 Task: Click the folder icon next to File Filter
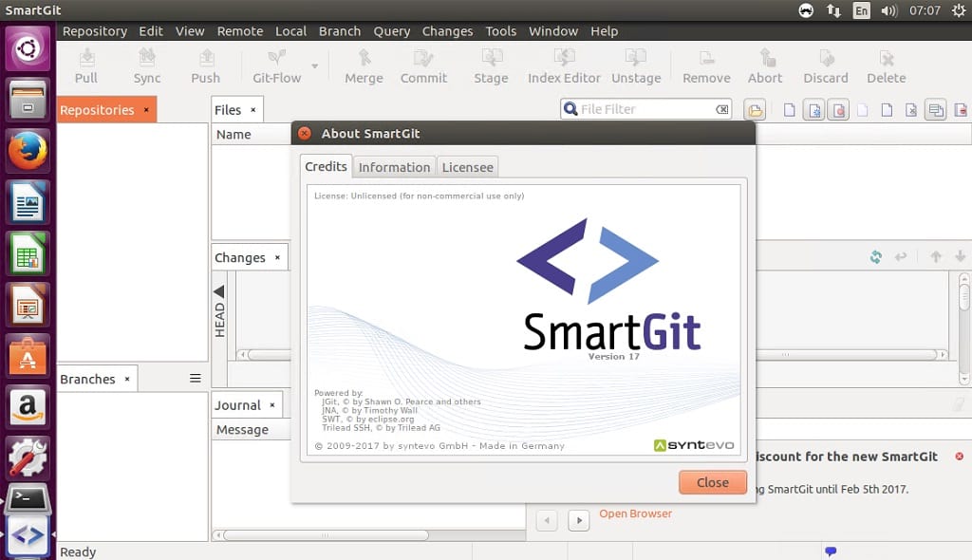pos(755,110)
